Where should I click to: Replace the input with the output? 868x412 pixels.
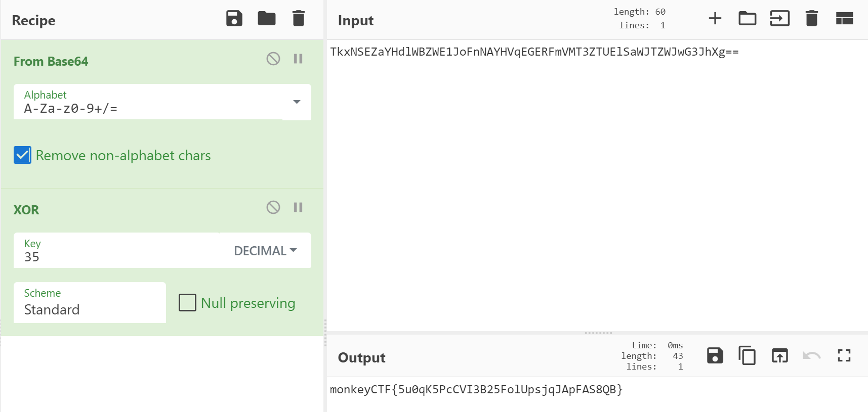click(779, 356)
